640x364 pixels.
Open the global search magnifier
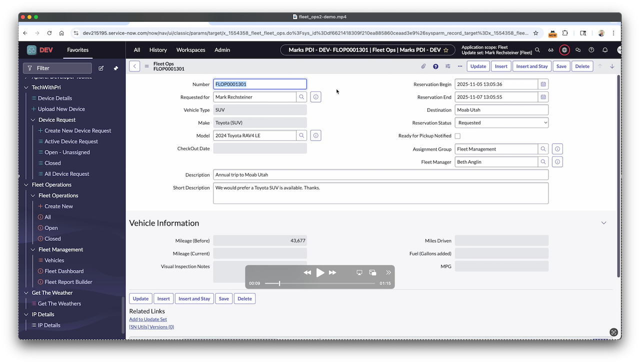537,50
